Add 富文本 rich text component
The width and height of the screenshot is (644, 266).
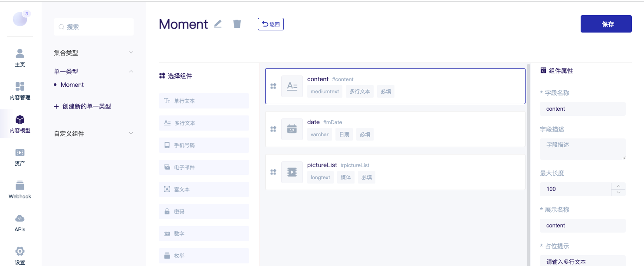click(204, 189)
